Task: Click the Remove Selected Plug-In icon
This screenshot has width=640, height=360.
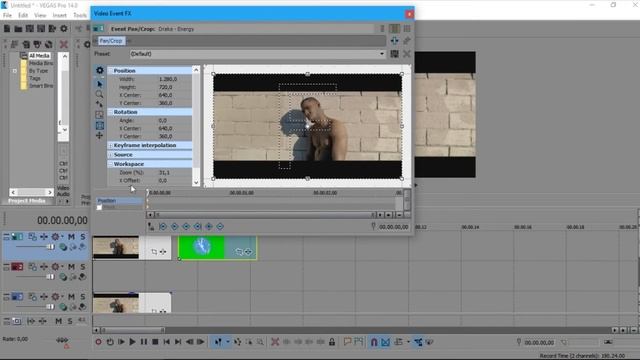Action: coord(407,40)
